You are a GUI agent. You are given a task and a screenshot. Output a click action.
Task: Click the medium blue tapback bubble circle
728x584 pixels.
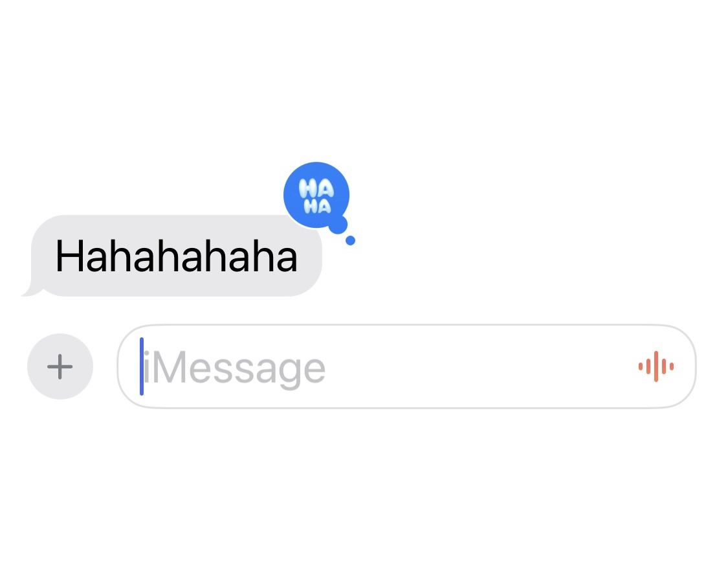pos(338,225)
